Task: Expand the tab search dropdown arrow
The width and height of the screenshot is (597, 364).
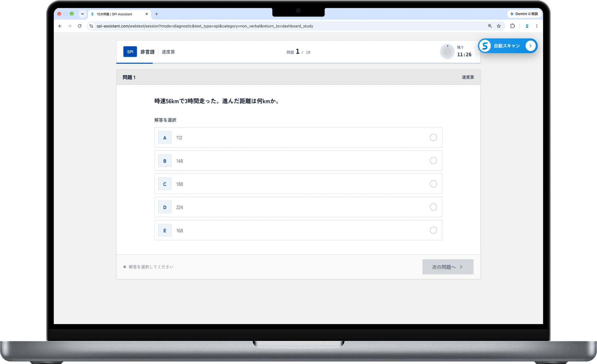Action: click(x=82, y=14)
